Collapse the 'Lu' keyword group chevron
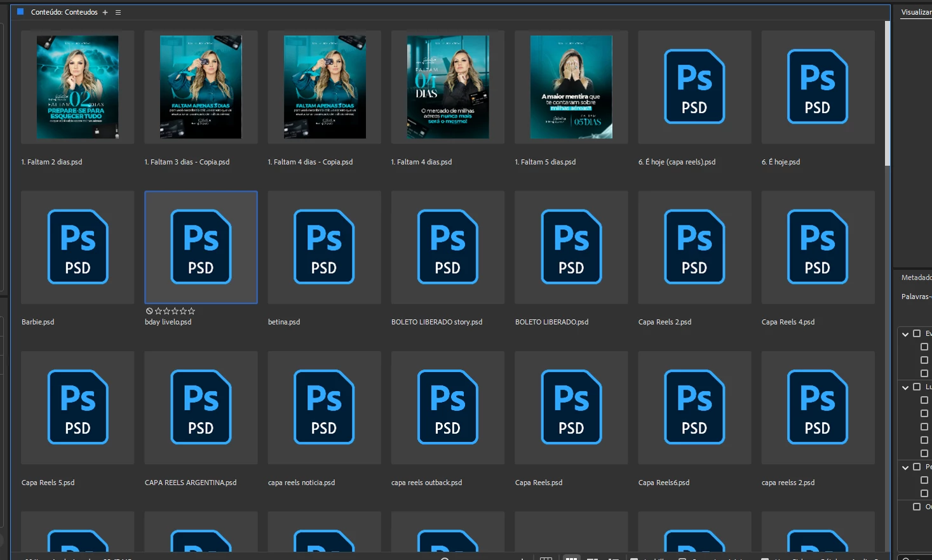Viewport: 932px width, 560px height. 905,387
